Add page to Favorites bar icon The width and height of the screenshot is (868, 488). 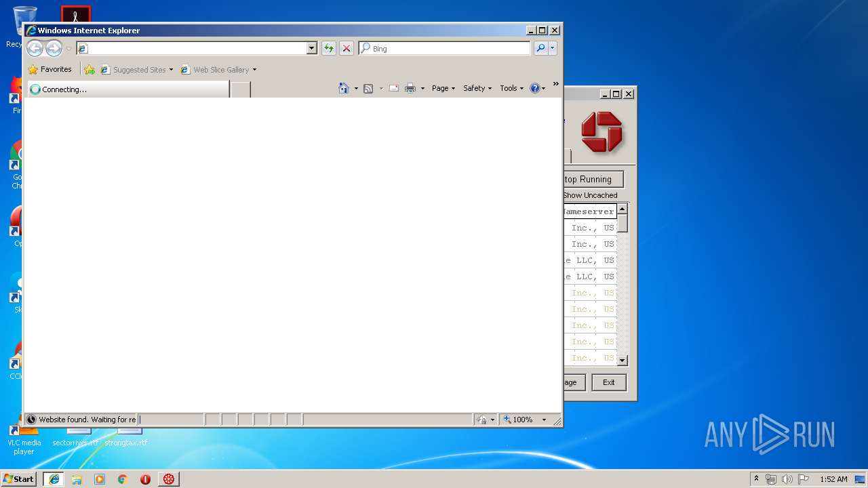coord(90,70)
